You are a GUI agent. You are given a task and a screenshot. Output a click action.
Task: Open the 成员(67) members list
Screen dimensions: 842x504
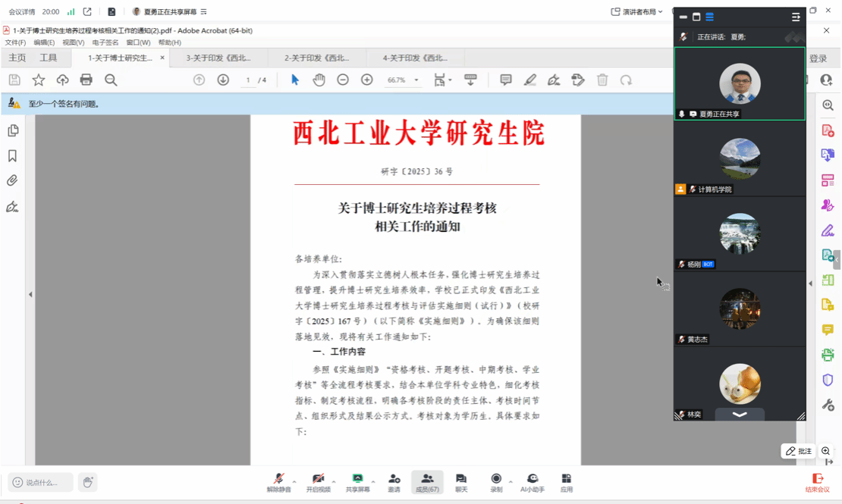pyautogui.click(x=427, y=482)
